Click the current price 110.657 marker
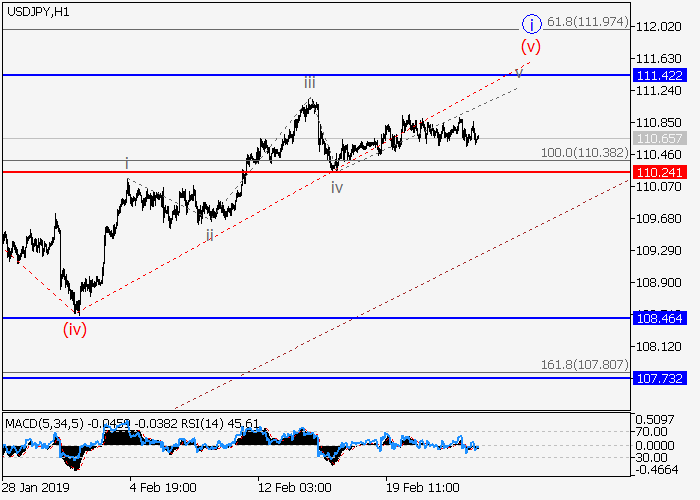The image size is (700, 500). click(659, 138)
